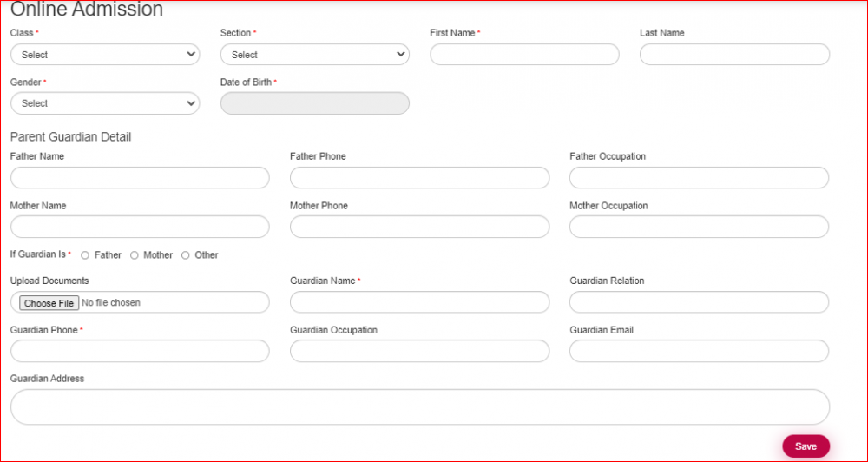Image resolution: width=868 pixels, height=462 pixels.
Task: Open the Gender dropdown
Action: (105, 103)
